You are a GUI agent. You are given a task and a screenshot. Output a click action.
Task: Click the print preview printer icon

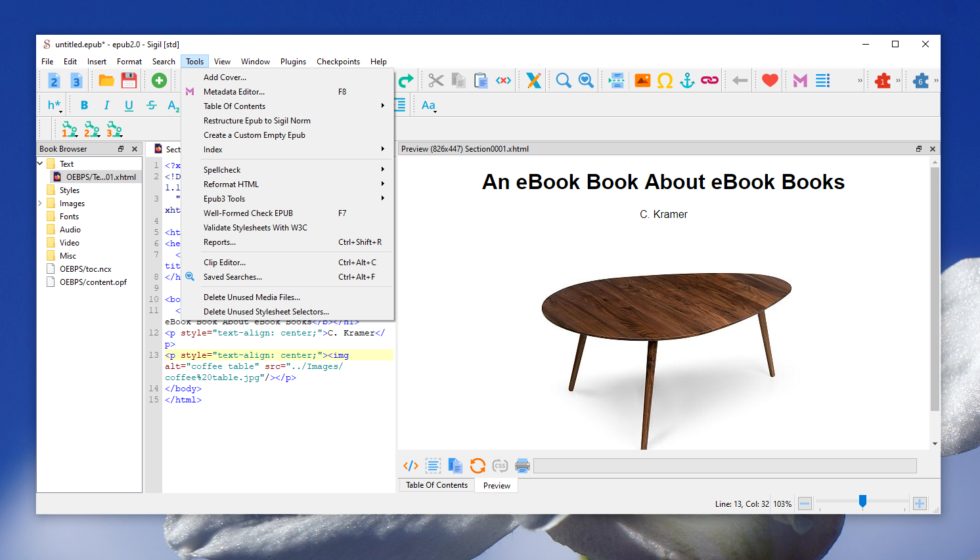tap(522, 466)
